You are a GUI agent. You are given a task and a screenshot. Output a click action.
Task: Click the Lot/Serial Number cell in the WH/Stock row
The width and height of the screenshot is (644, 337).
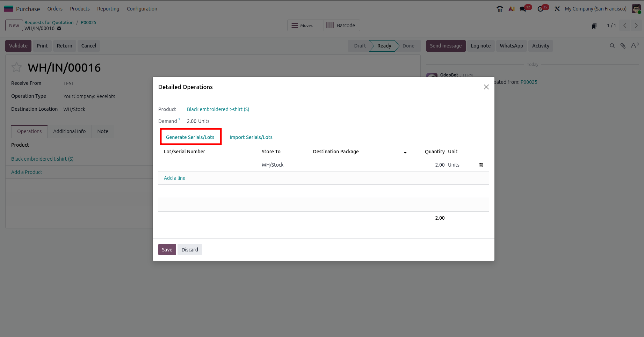point(208,165)
